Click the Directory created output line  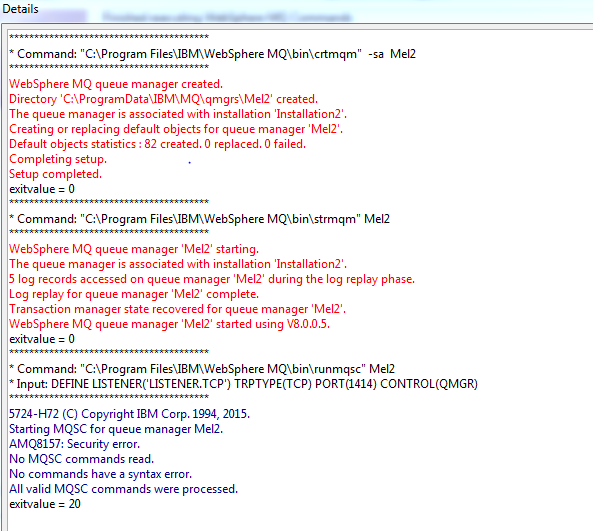tap(163, 99)
